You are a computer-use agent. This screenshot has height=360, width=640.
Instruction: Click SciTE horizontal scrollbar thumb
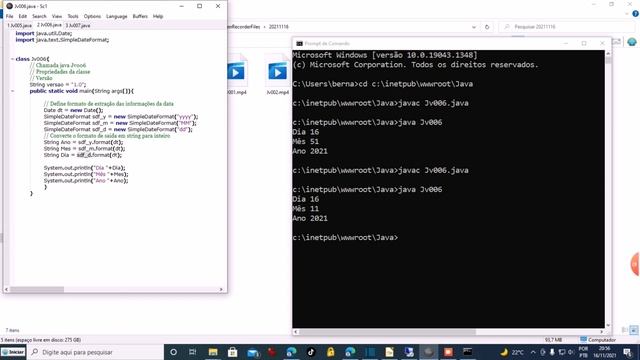pyautogui.click(x=37, y=289)
